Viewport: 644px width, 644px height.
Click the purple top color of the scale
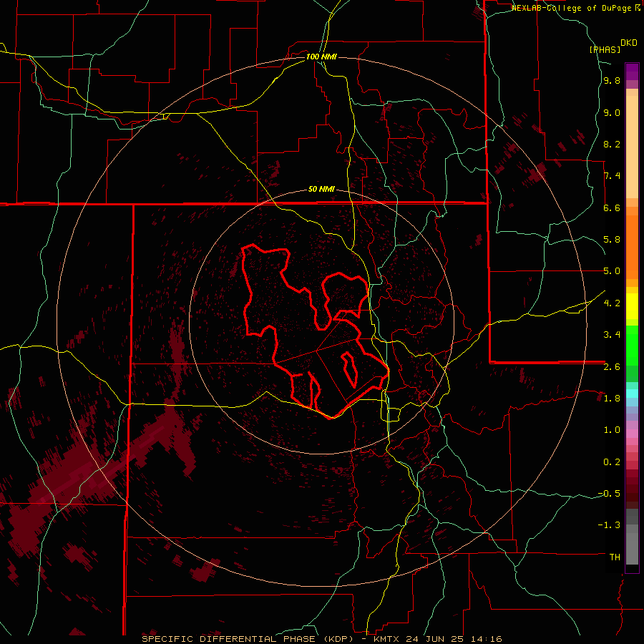(632, 72)
